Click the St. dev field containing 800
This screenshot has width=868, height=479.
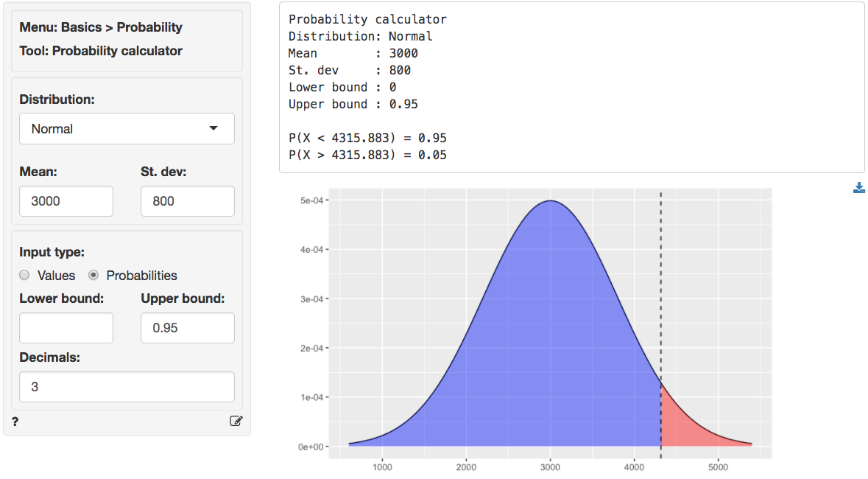[187, 201]
